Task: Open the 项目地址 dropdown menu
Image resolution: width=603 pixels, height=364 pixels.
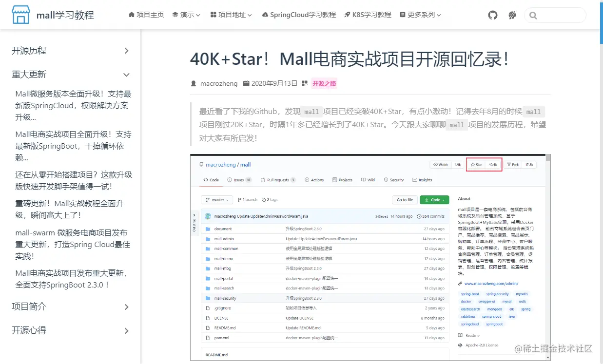Action: [231, 15]
